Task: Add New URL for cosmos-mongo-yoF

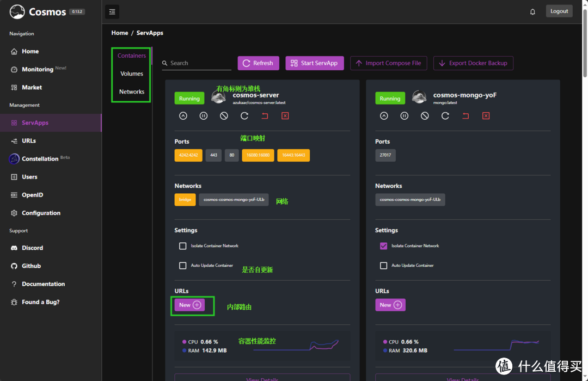Action: 390,305
